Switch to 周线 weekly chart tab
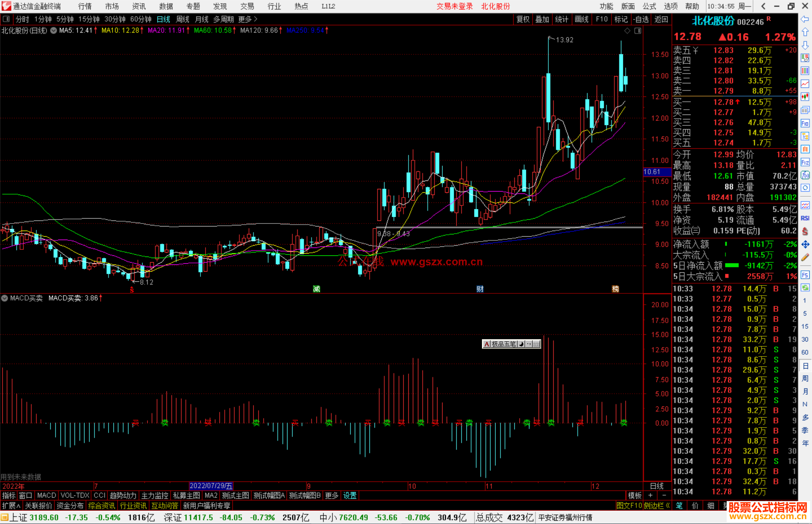This screenshot has height=524, width=812. [183, 19]
